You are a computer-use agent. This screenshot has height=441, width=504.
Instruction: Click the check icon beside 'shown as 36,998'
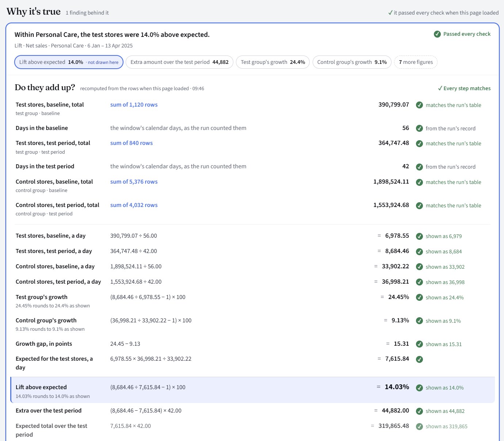point(420,282)
